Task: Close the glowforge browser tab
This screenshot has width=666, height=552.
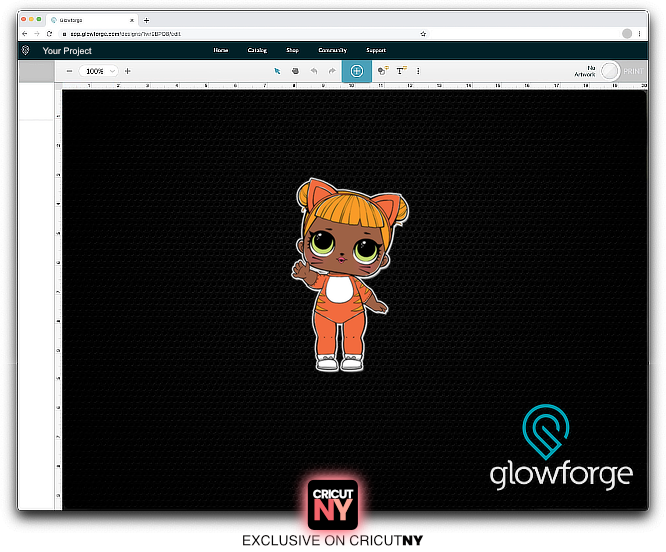Action: pos(132,20)
